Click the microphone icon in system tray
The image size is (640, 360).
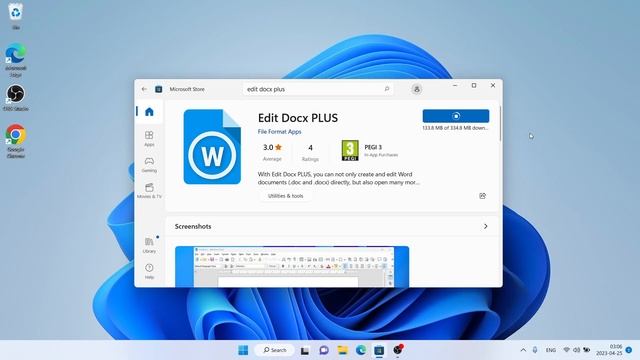(535, 350)
